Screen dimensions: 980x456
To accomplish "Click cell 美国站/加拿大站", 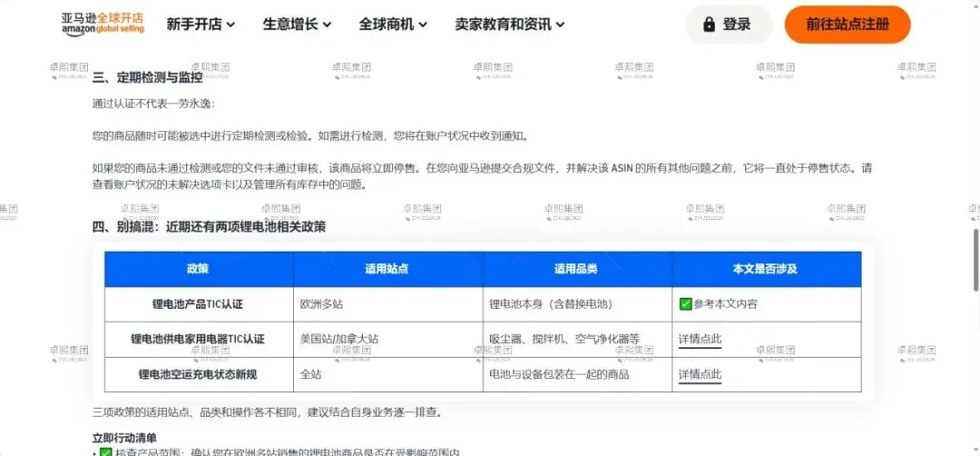I will (x=388, y=340).
